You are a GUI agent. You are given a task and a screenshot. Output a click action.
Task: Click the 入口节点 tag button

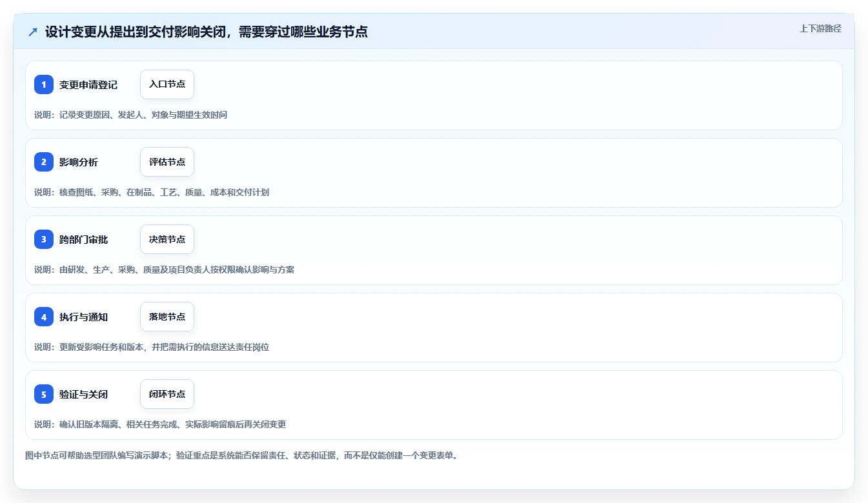pyautogui.click(x=167, y=84)
